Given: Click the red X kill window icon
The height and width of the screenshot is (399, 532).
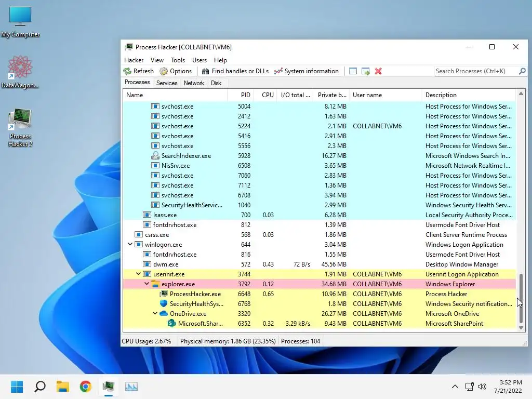Looking at the screenshot, I should 378,71.
